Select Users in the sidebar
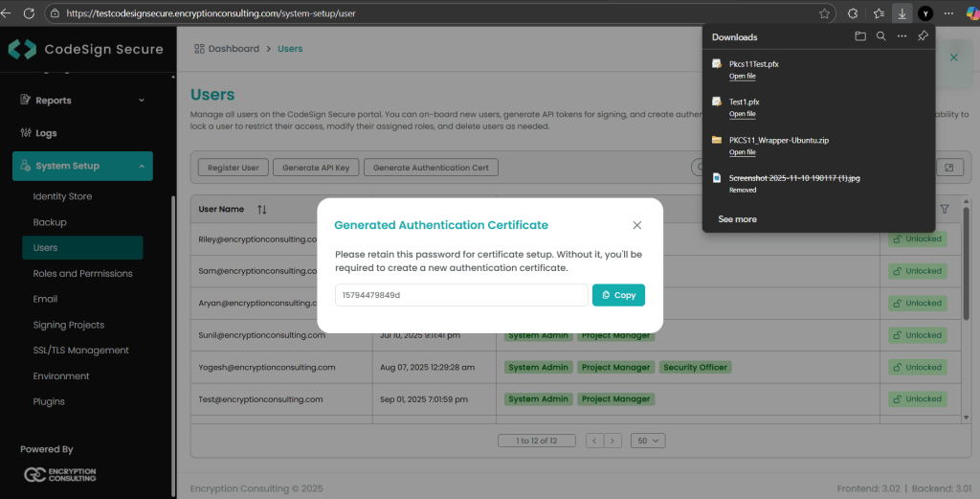Screen dimensions: 980x499 click(x=82, y=248)
